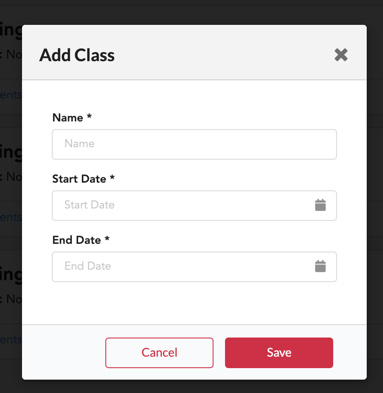The height and width of the screenshot is (393, 383).
Task: Click the dark overlay above the dialog
Action: [x=194, y=12]
